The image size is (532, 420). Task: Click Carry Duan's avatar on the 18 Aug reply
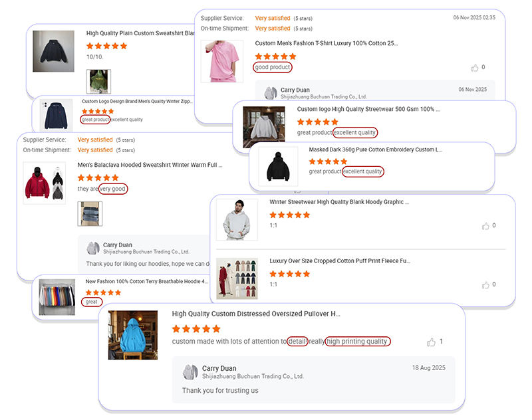point(191,372)
